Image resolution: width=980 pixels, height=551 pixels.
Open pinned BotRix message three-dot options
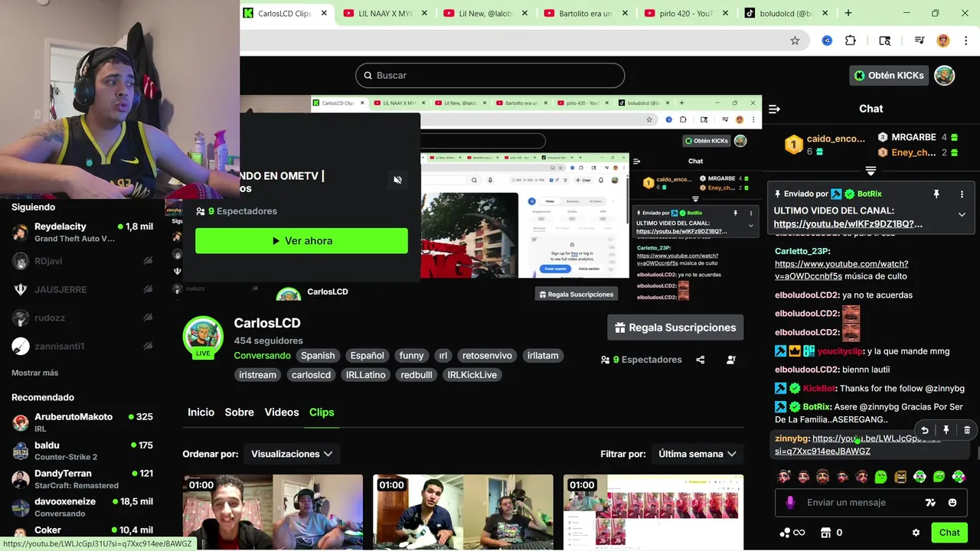[x=962, y=194]
